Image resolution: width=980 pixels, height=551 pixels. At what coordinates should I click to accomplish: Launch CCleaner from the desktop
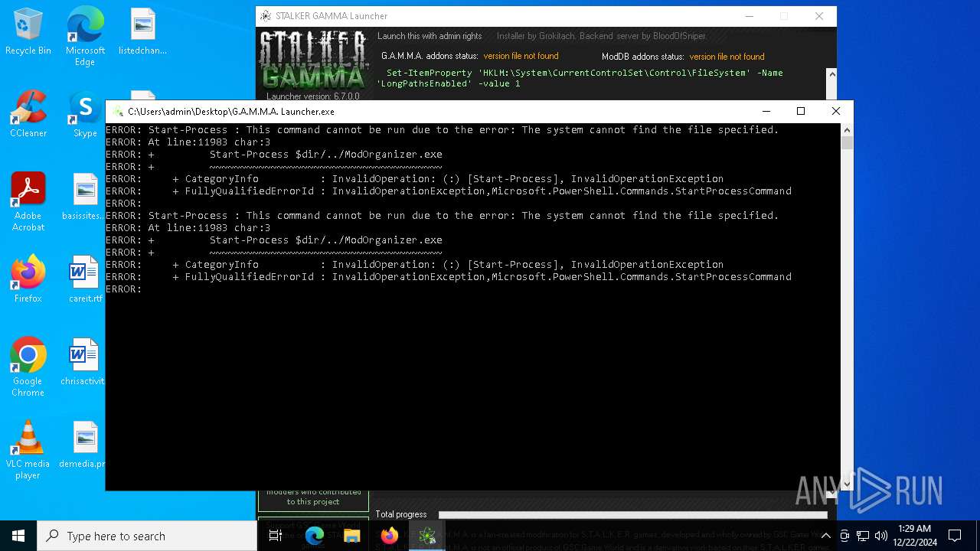[28, 115]
